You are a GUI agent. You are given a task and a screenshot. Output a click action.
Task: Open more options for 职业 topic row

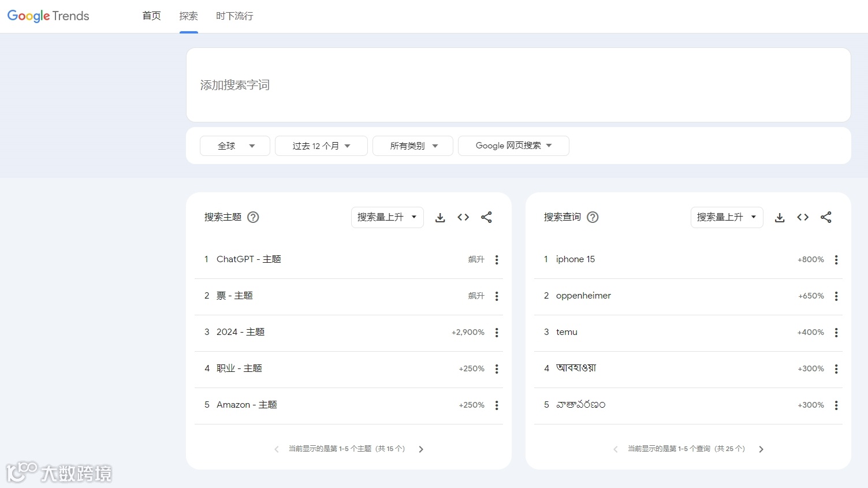[497, 369]
